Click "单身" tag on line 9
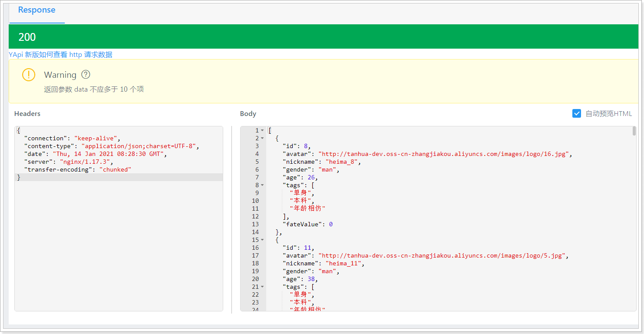 300,193
